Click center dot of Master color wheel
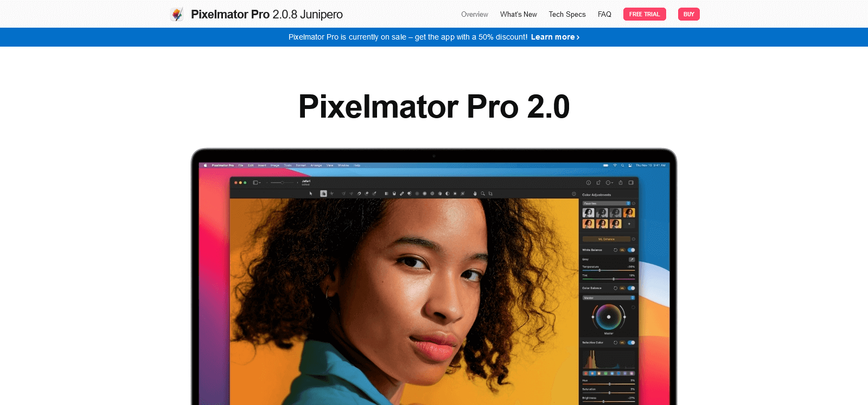 click(609, 317)
